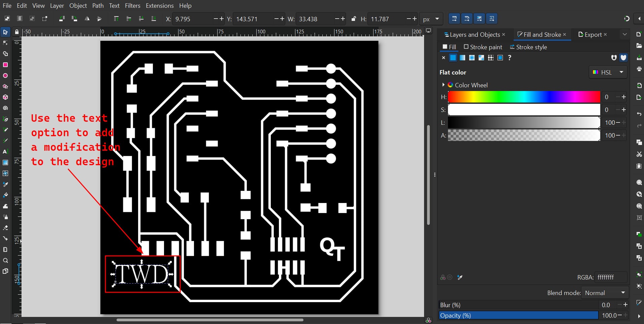The image size is (644, 324).
Task: Toggle scale rounded corners with object
Action: point(466,19)
